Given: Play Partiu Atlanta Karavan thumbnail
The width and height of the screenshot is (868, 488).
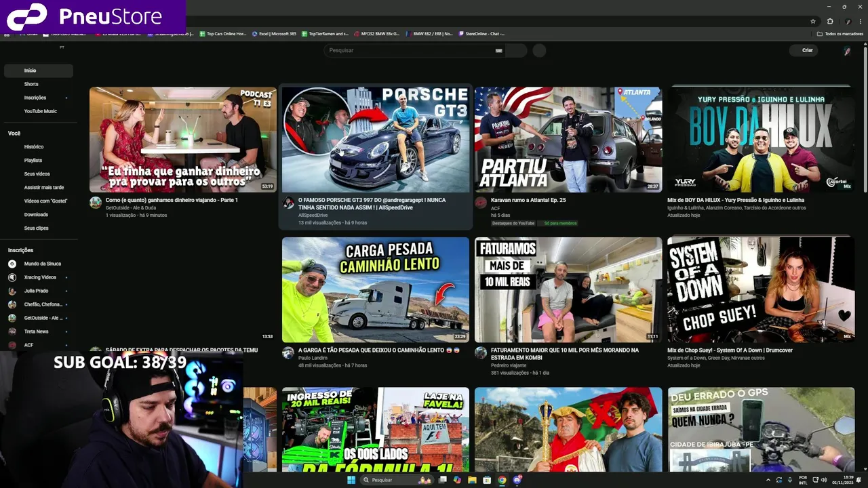Looking at the screenshot, I should pyautogui.click(x=568, y=140).
